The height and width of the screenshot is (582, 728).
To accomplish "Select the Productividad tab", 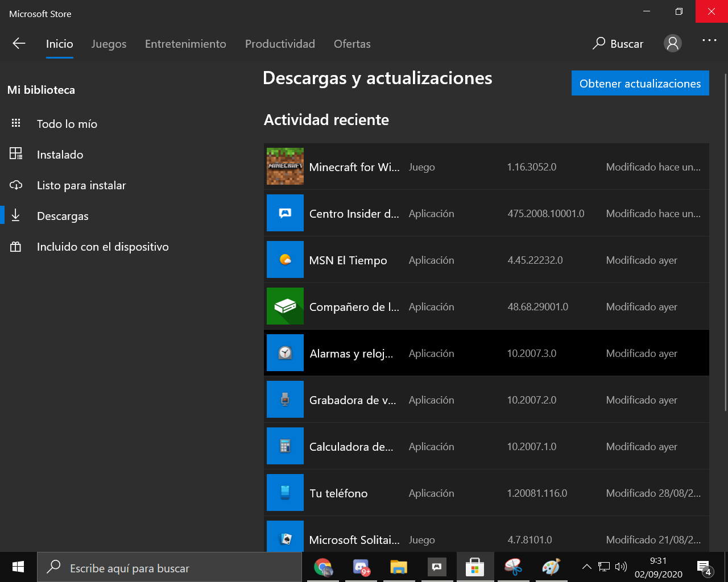I will pyautogui.click(x=280, y=44).
